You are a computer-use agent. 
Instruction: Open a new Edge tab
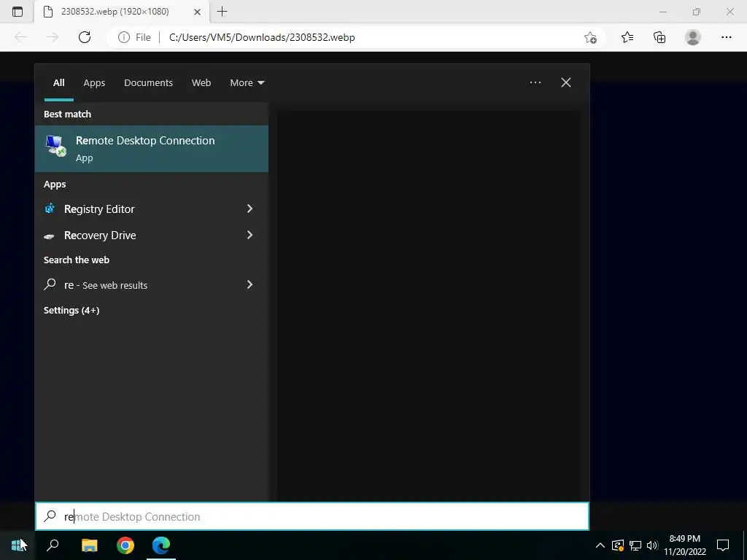pyautogui.click(x=222, y=12)
